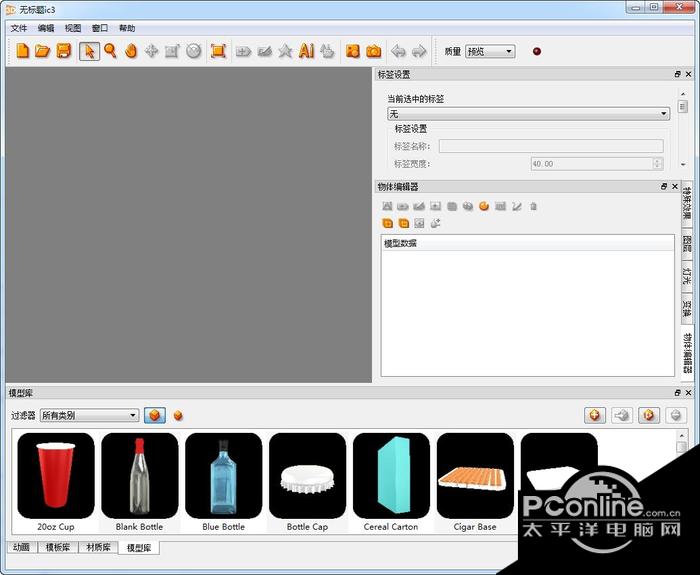Open the 特殊效果 vertical side tab
The image size is (700, 575).
(x=687, y=203)
